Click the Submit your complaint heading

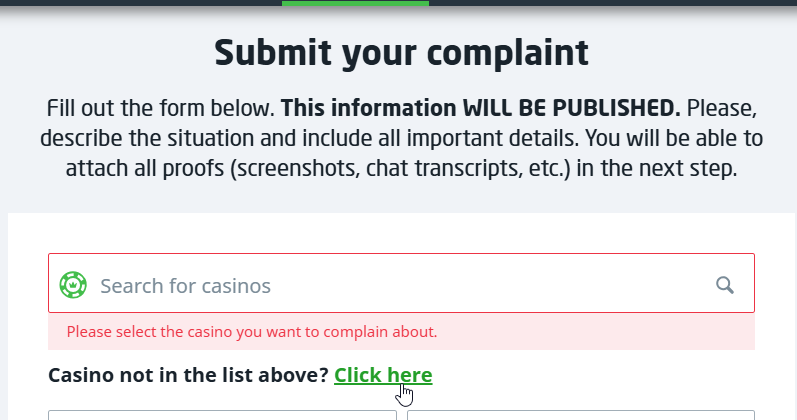pyautogui.click(x=401, y=52)
